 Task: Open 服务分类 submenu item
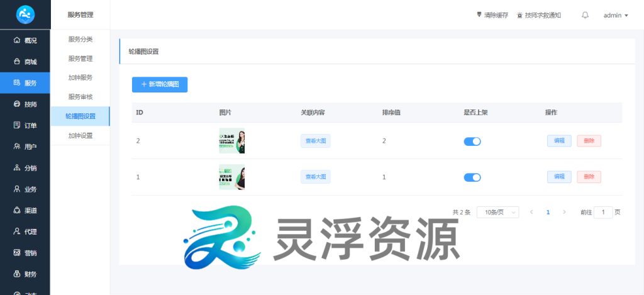click(x=80, y=40)
